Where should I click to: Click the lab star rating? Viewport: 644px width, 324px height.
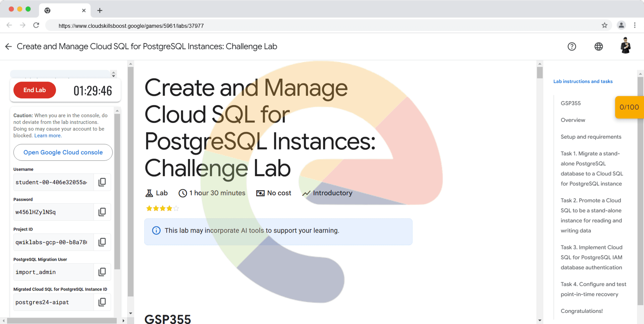coord(163,208)
